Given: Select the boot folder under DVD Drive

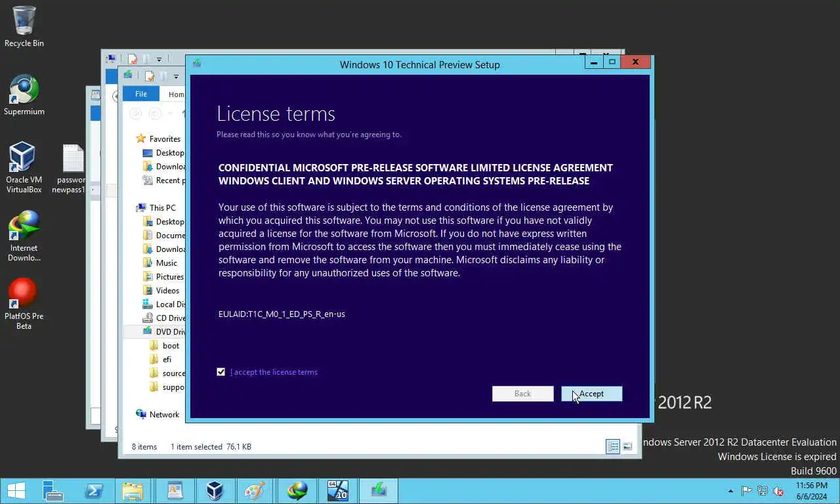Looking at the screenshot, I should (171, 346).
